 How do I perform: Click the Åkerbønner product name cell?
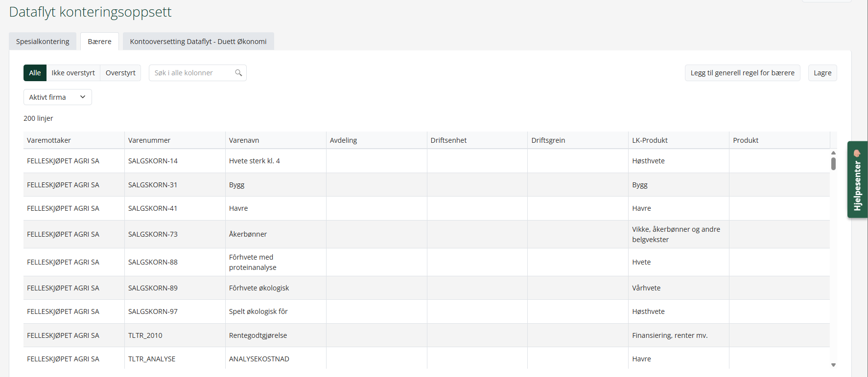point(276,234)
